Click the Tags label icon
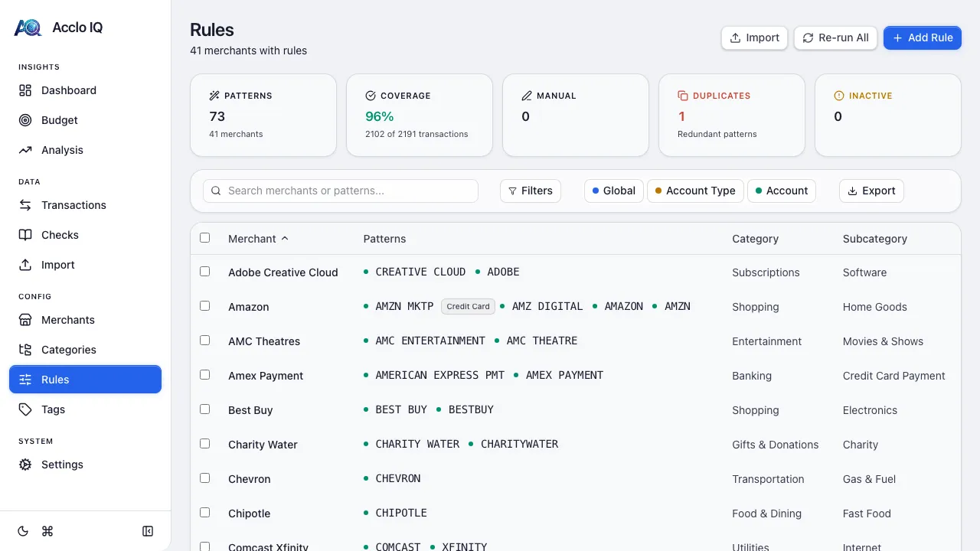 coord(25,409)
